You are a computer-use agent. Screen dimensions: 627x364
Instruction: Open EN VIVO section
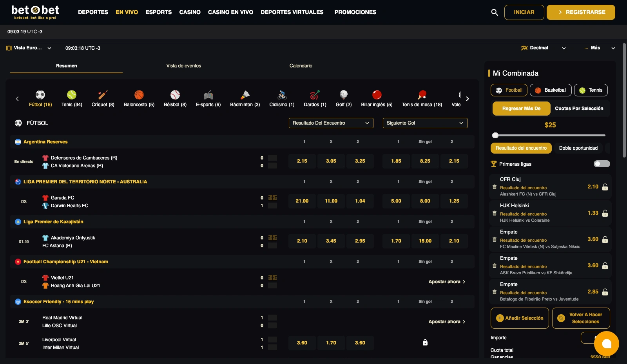coord(127,12)
